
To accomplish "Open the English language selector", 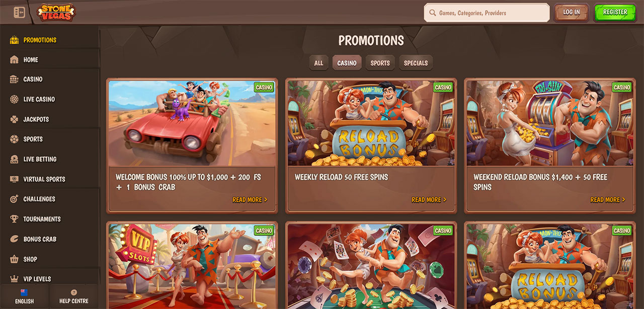I will [x=24, y=296].
